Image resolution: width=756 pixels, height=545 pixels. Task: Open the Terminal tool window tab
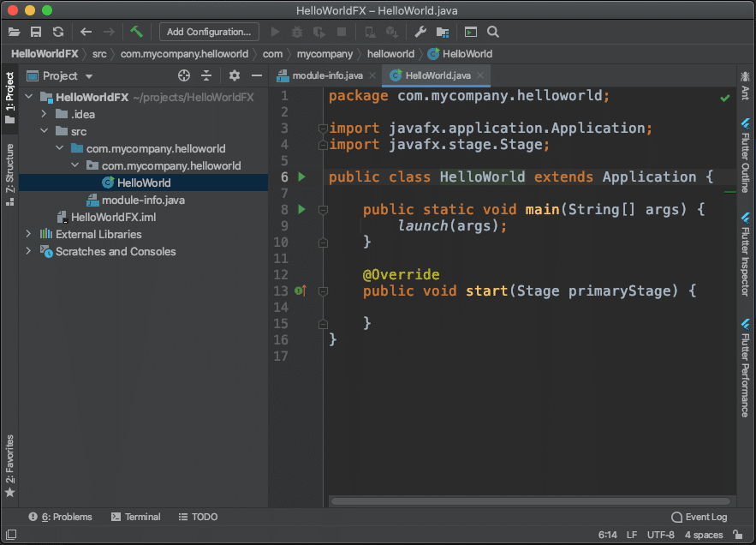[136, 517]
